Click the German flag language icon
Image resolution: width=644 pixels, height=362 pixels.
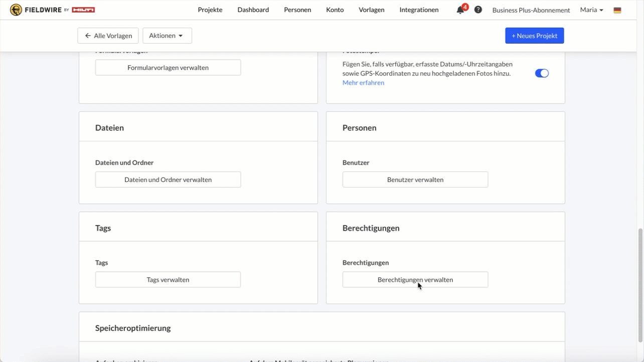617,10
